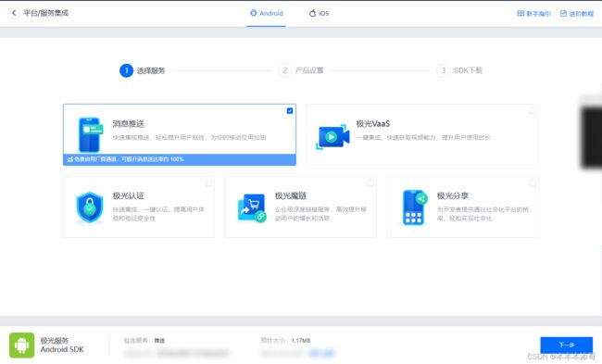Click the blue 下一步 next button
The width and height of the screenshot is (602, 364).
[566, 345]
